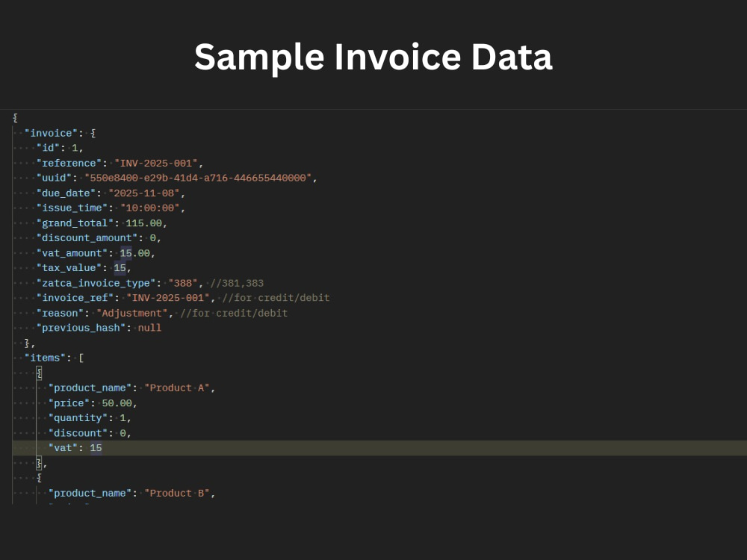
Task: Click the vat_amount value 15.00
Action: coord(134,253)
